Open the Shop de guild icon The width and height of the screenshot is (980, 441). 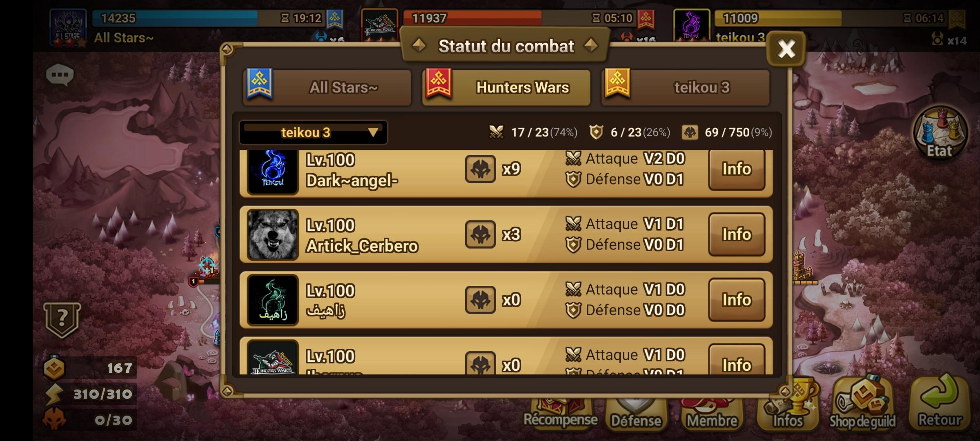pos(862,404)
